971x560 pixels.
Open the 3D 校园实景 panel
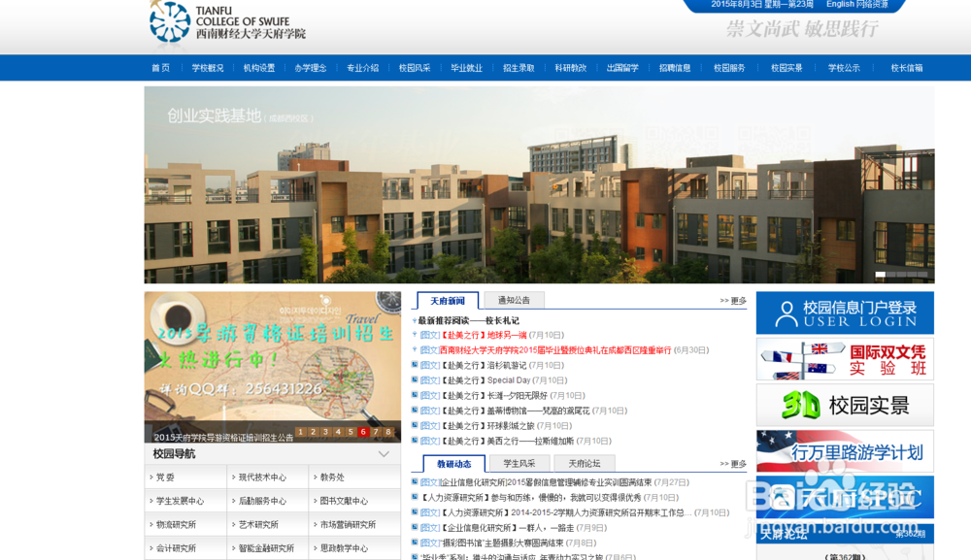[x=844, y=406]
